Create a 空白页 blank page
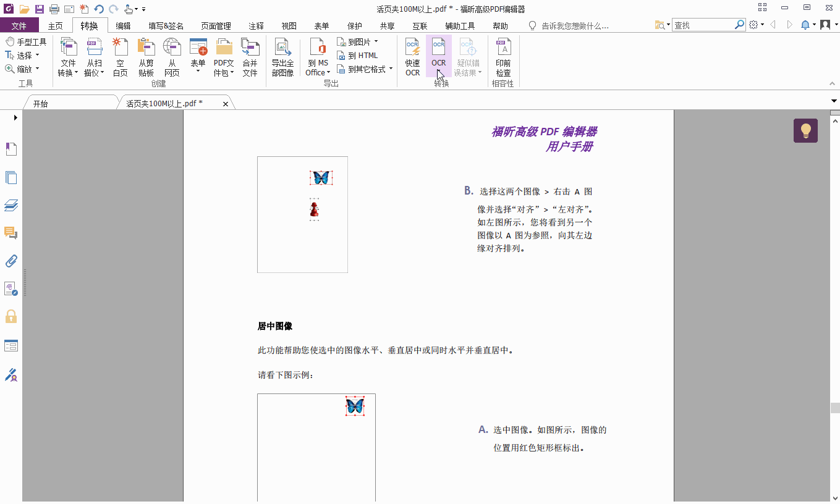The image size is (840, 504). click(120, 56)
